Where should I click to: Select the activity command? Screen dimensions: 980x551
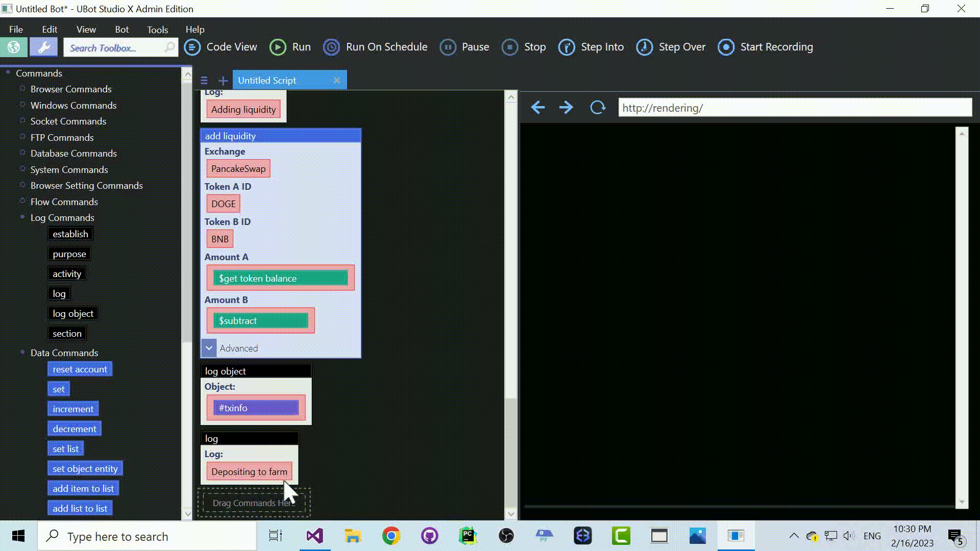(67, 274)
